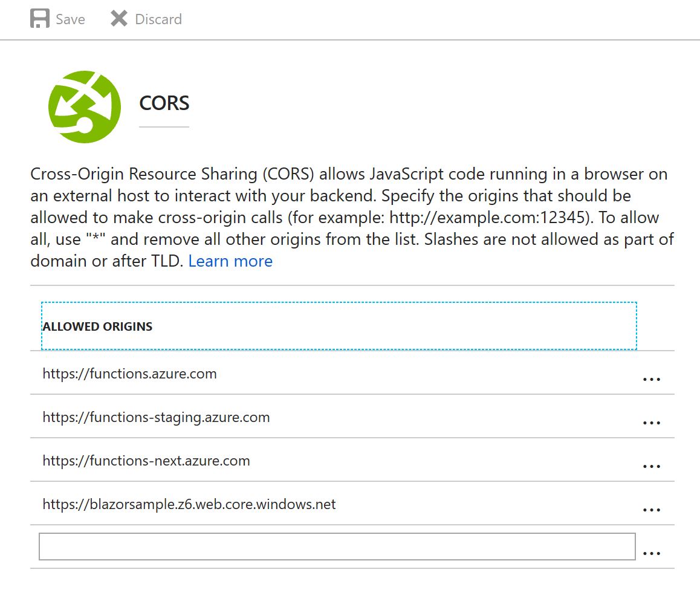The height and width of the screenshot is (607, 700).
Task: Click the Save button label
Action: tap(70, 19)
